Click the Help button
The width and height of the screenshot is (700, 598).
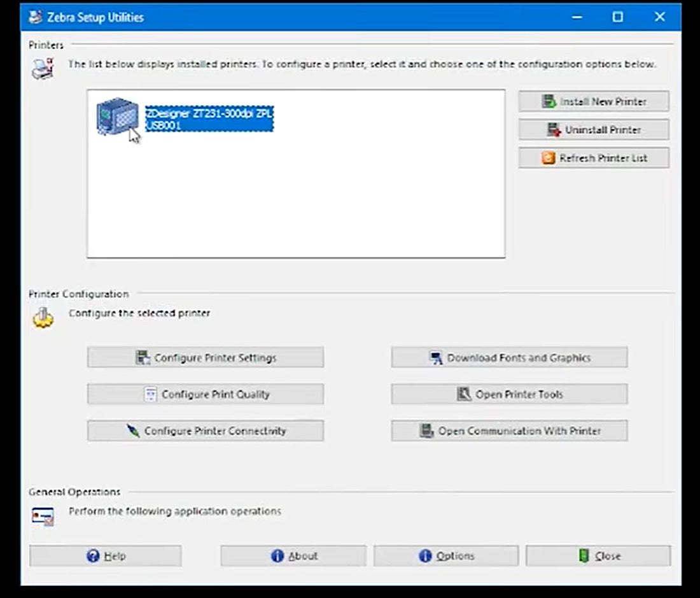coord(106,555)
